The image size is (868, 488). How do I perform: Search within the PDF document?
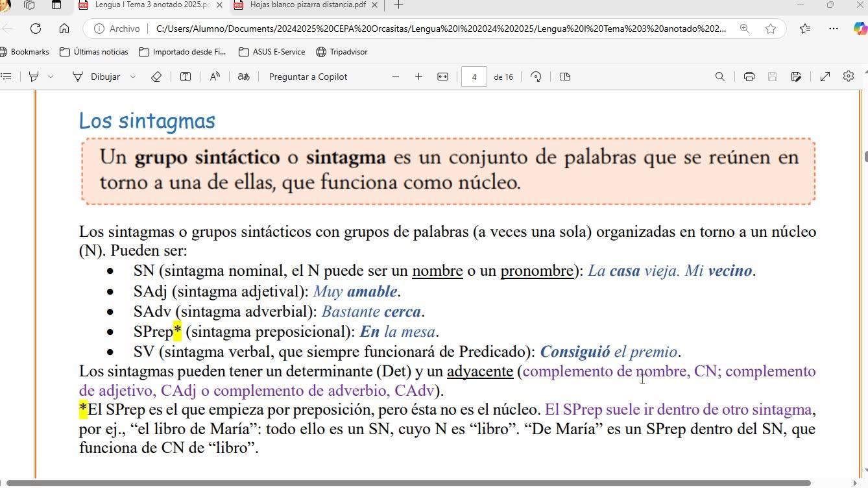(x=719, y=77)
